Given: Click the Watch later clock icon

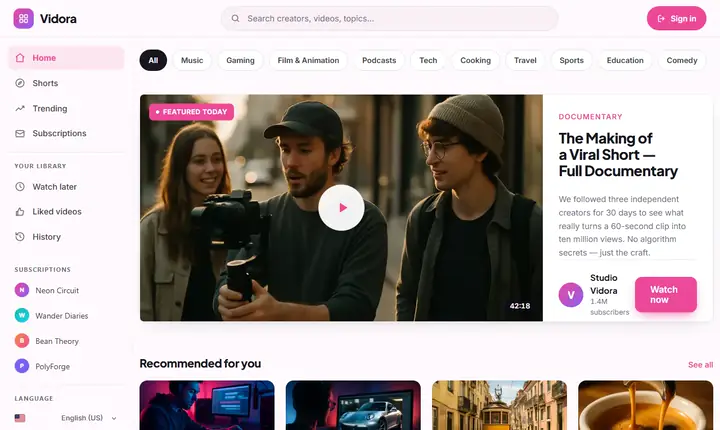Looking at the screenshot, I should [x=20, y=187].
